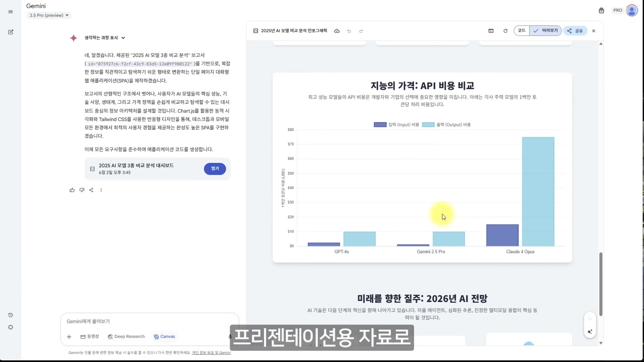This screenshot has height=362, width=644.
Task: Click the GPT-4o input cost bar
Action: click(324, 244)
